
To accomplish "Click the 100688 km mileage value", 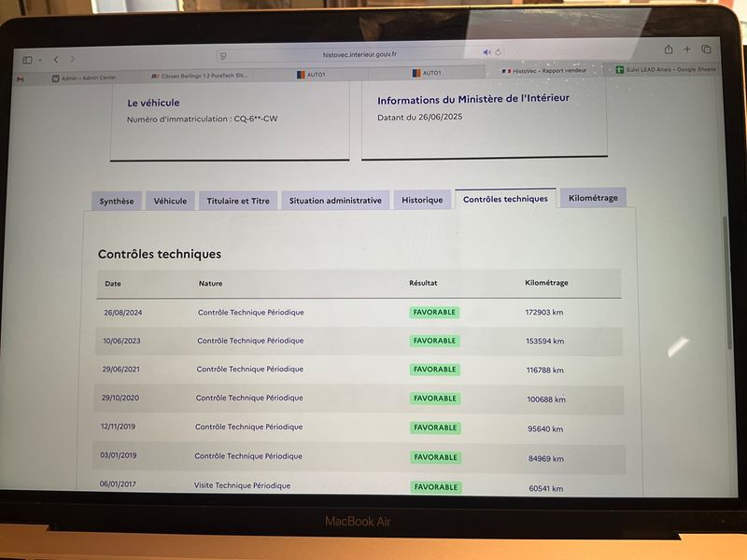I will point(546,399).
